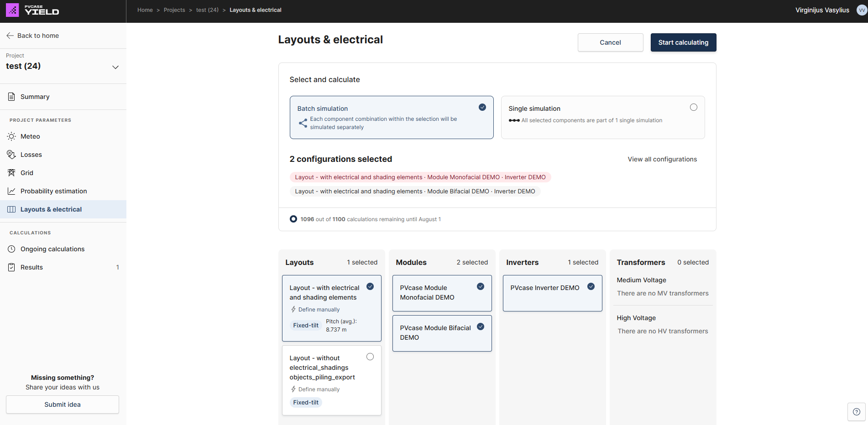This screenshot has width=868, height=425.
Task: Click 'There are no HV transformers' text
Action: 663,331
